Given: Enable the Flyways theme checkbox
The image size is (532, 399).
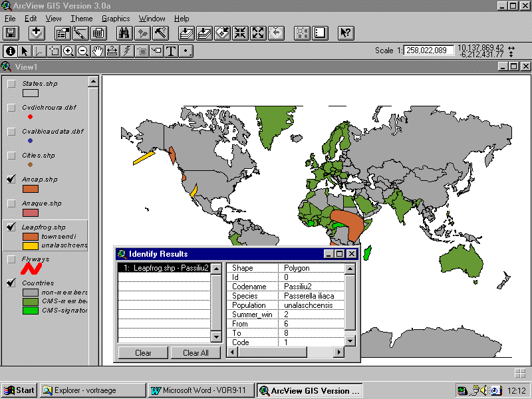Looking at the screenshot, I should point(11,259).
